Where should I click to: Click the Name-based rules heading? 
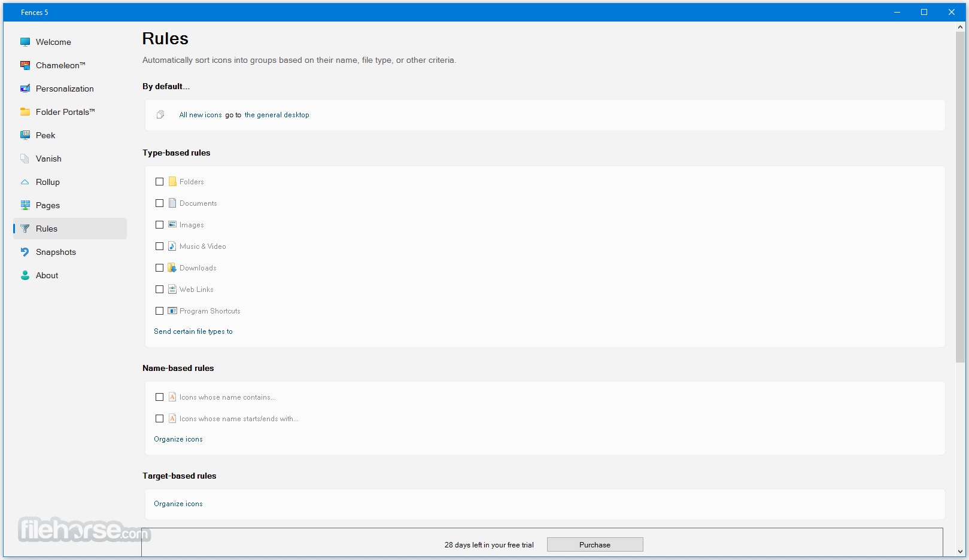click(178, 368)
